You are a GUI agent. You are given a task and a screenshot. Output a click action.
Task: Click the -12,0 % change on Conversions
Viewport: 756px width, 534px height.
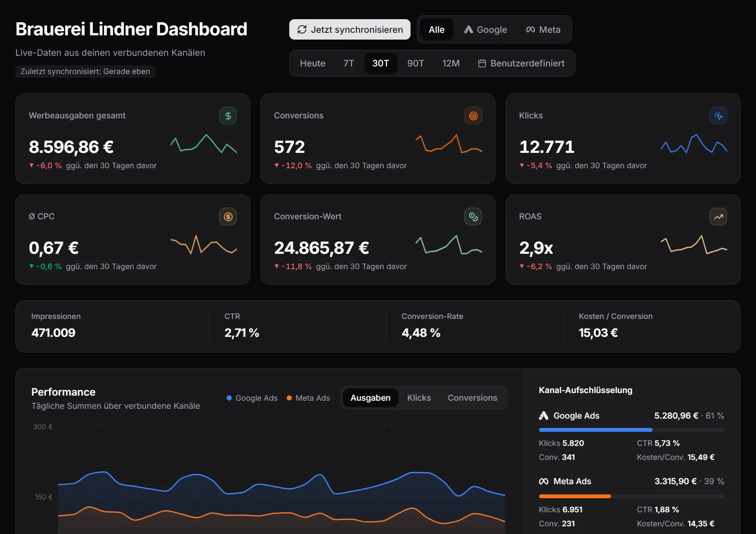coord(293,166)
